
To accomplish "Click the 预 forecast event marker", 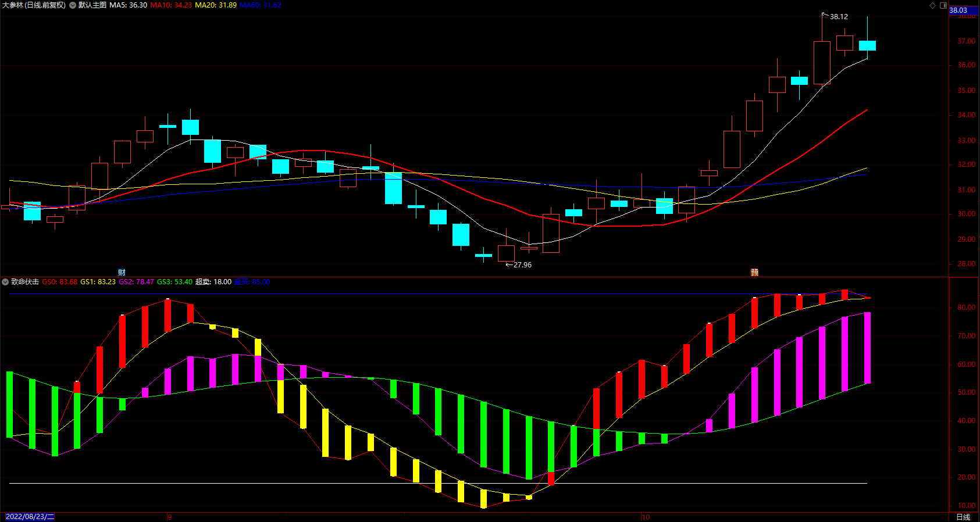I will pos(754,273).
